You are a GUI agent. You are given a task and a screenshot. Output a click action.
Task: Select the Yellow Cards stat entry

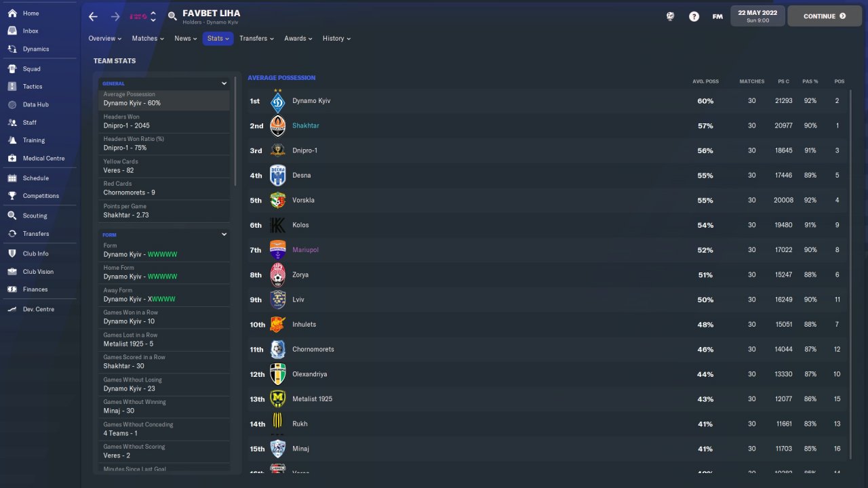click(x=164, y=167)
